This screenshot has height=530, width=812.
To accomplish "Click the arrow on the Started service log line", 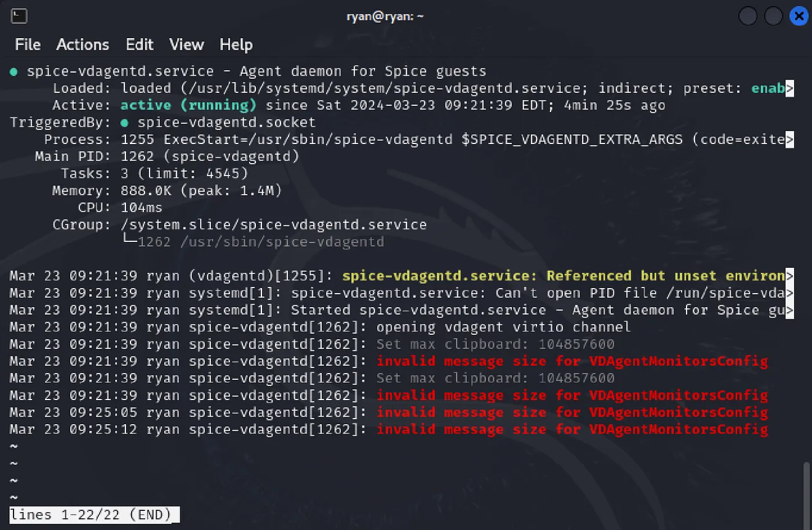I will (x=789, y=310).
